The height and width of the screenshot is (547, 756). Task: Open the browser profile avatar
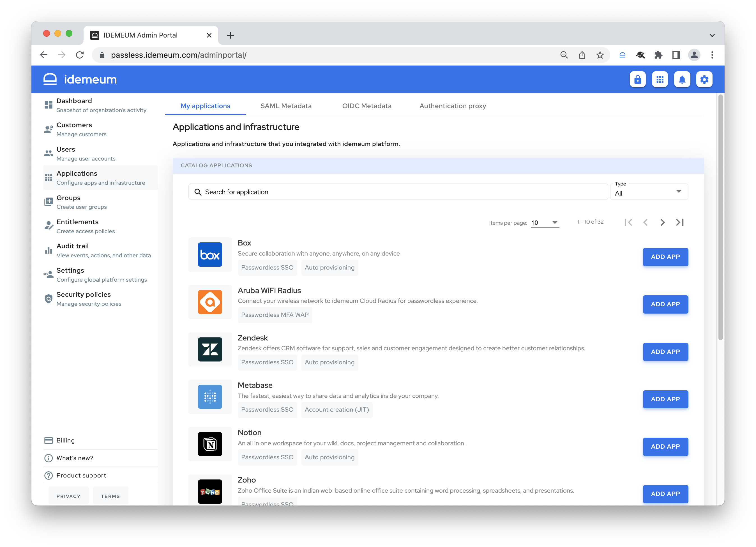click(694, 55)
